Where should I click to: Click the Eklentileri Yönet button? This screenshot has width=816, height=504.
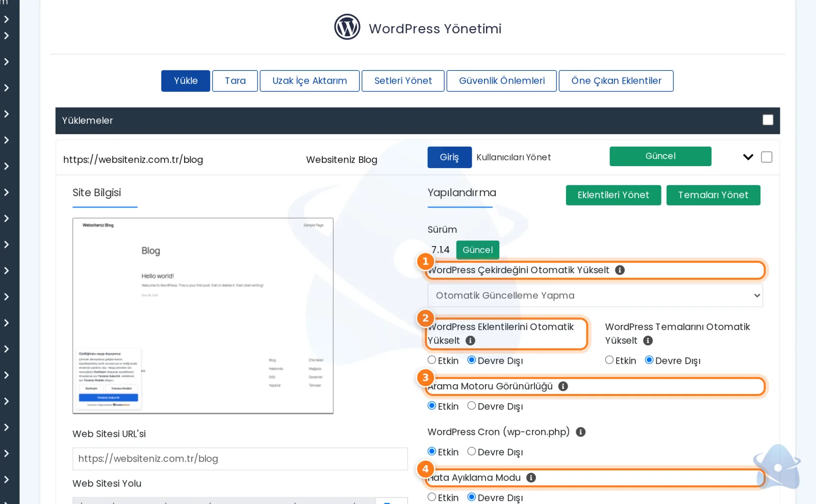pyautogui.click(x=614, y=195)
